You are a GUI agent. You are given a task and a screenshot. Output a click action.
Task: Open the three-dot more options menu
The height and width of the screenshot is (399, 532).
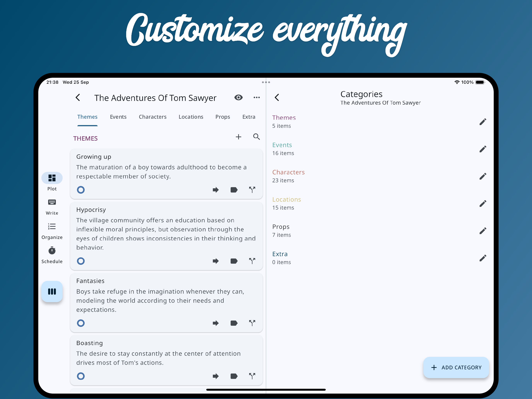click(257, 97)
